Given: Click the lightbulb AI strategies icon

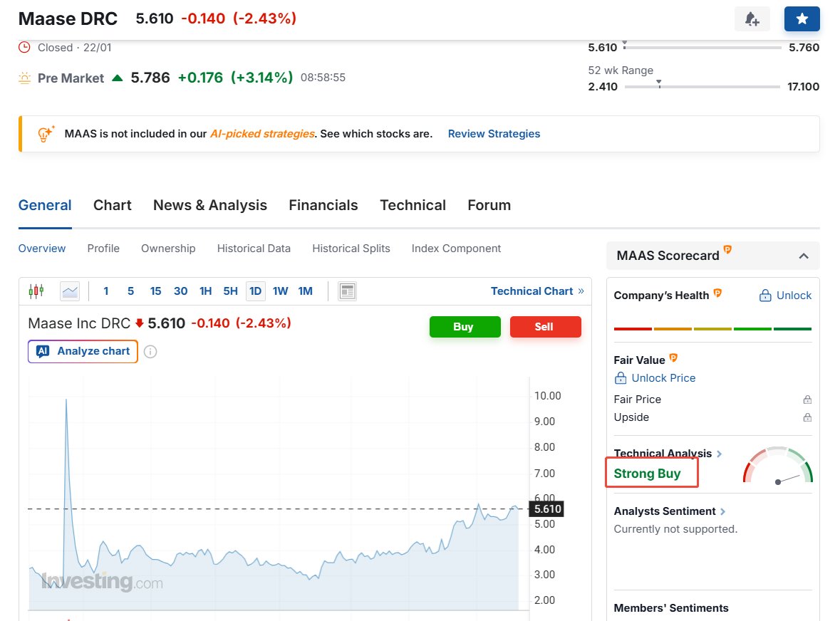Looking at the screenshot, I should (45, 134).
